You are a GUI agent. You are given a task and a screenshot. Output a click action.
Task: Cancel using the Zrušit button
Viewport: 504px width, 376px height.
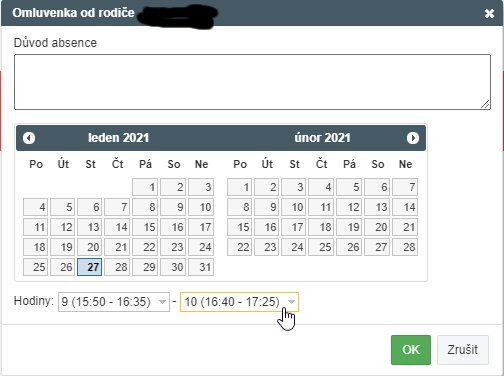pyautogui.click(x=463, y=350)
